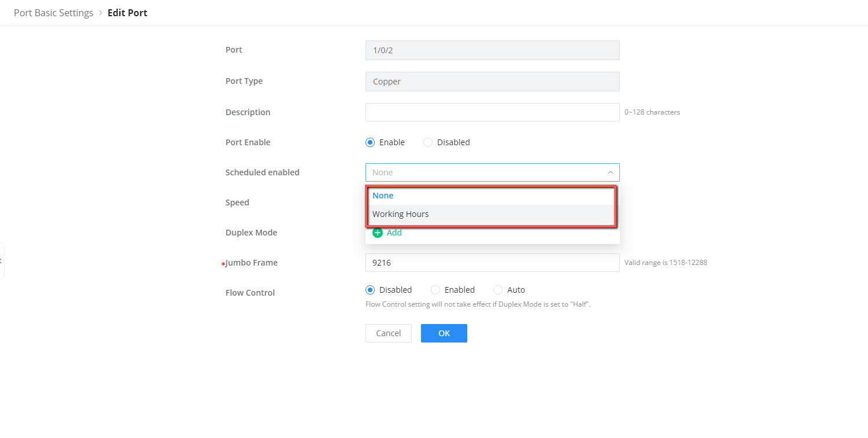
Task: Click the green plus Add icon
Action: pyautogui.click(x=378, y=233)
